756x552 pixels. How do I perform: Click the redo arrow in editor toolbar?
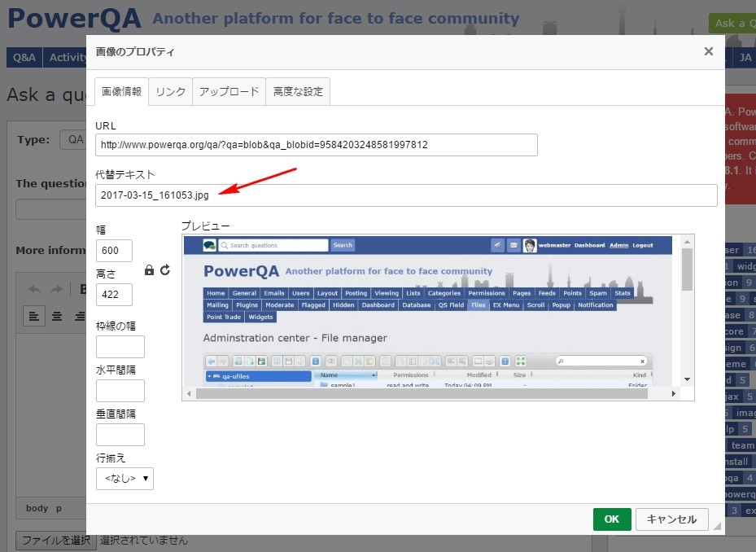point(56,289)
